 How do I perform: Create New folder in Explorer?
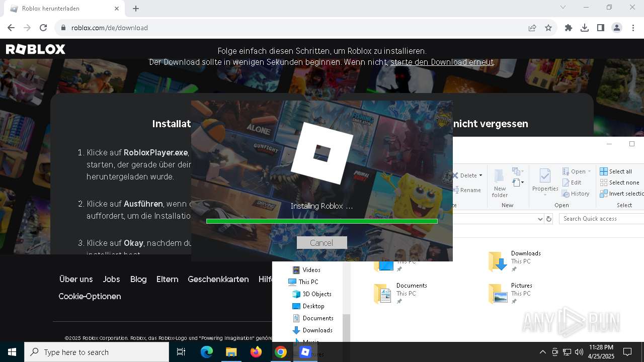[500, 184]
